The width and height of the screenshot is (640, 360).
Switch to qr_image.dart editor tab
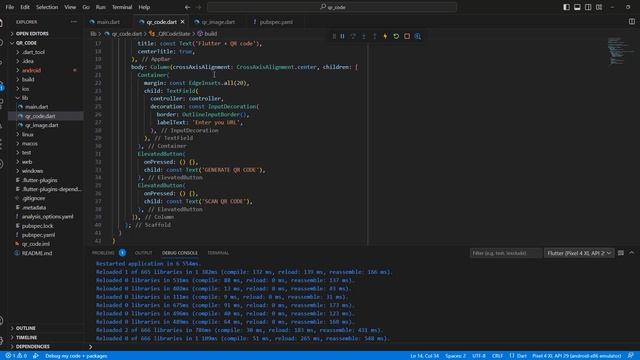coord(218,22)
